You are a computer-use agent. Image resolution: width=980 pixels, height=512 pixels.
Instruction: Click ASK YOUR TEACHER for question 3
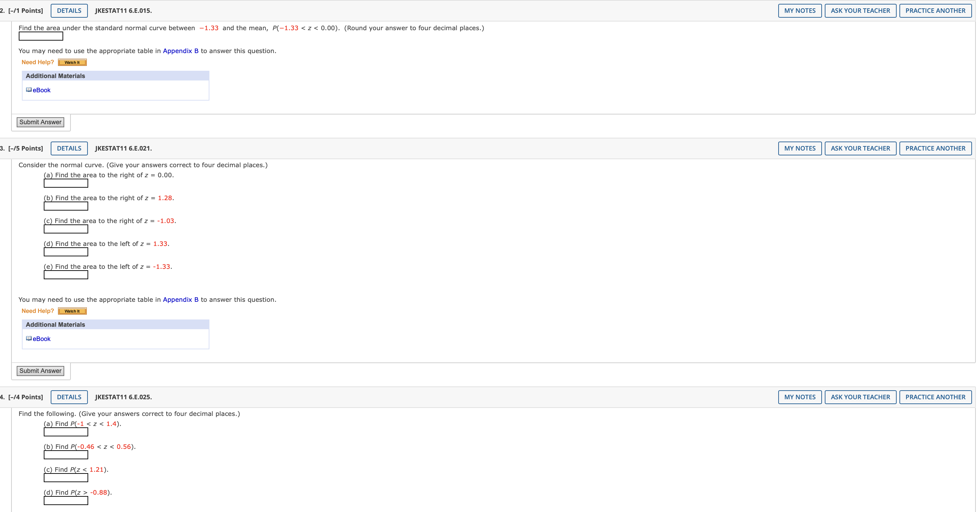coord(860,148)
